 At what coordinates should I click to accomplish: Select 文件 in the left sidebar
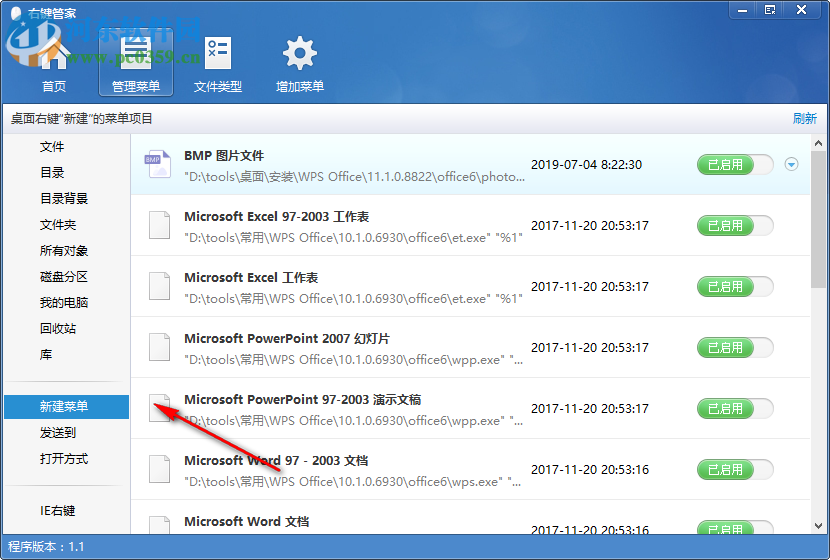click(x=52, y=147)
